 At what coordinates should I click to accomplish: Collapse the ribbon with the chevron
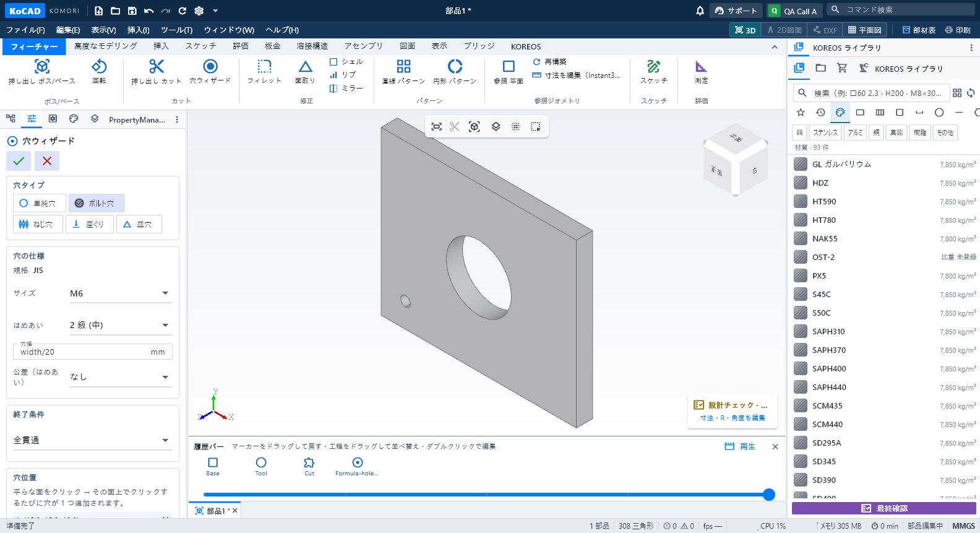pos(775,47)
